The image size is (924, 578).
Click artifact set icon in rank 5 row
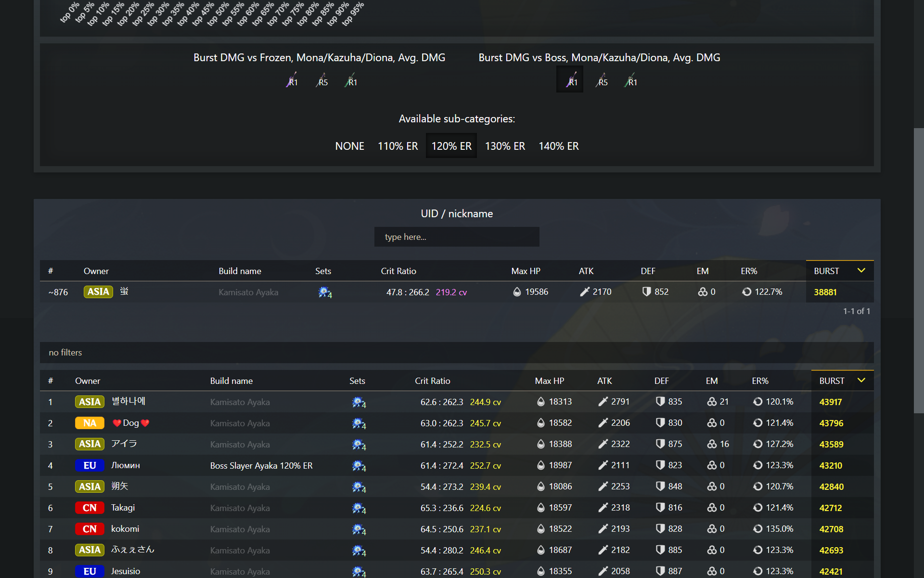point(359,487)
